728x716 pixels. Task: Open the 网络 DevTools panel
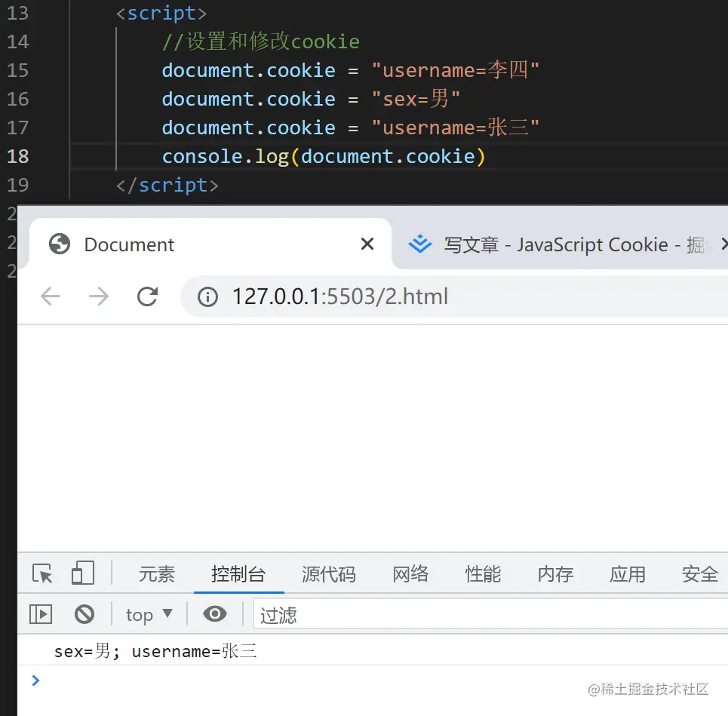point(410,573)
